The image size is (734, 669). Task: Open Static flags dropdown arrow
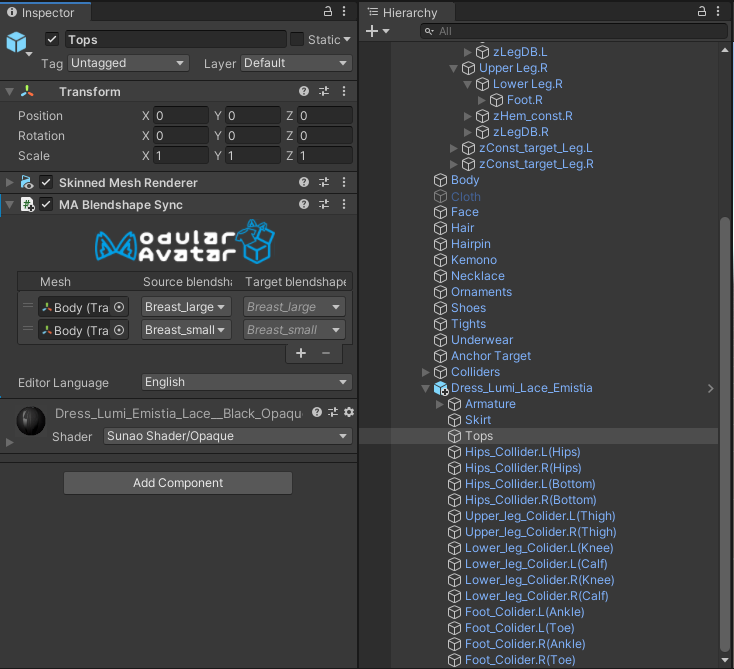(347, 39)
